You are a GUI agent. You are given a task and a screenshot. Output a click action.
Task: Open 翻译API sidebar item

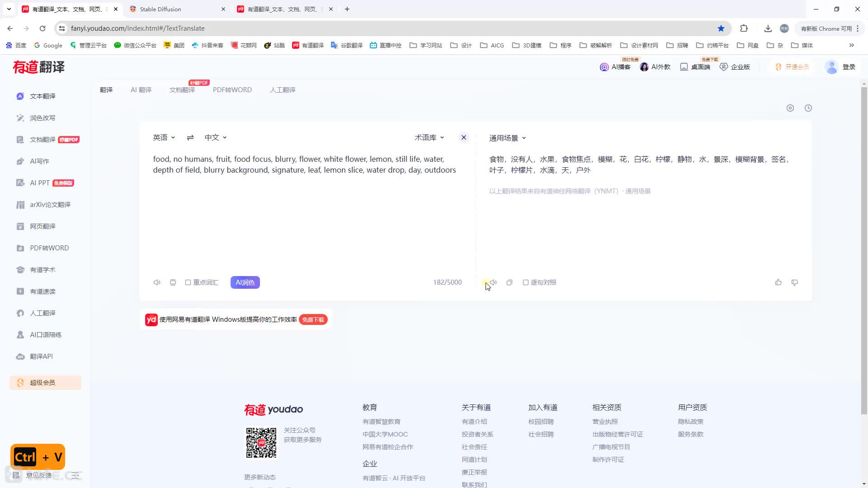pyautogui.click(x=35, y=357)
